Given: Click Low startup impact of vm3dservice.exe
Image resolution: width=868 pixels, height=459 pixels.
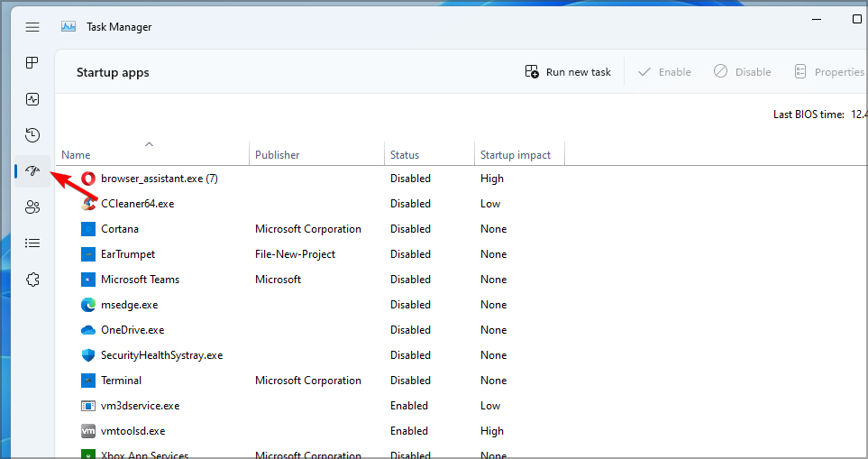Looking at the screenshot, I should pos(490,406).
